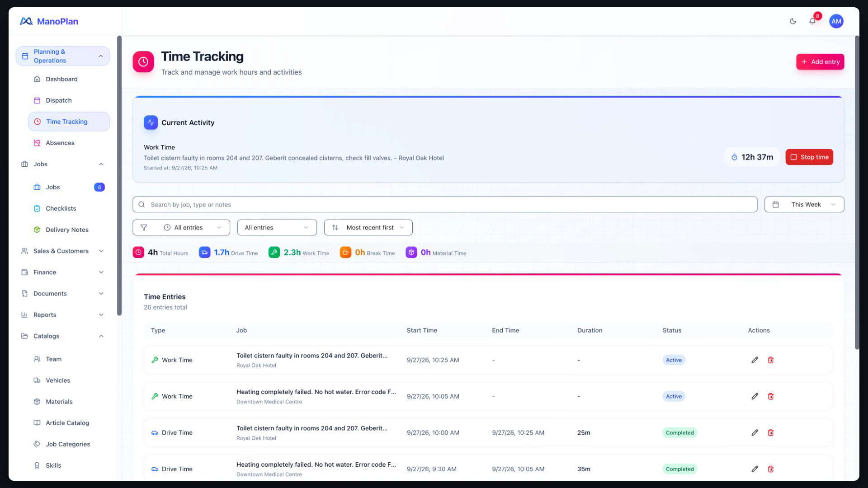Click the Duration column header
The image size is (868, 488).
pos(590,330)
